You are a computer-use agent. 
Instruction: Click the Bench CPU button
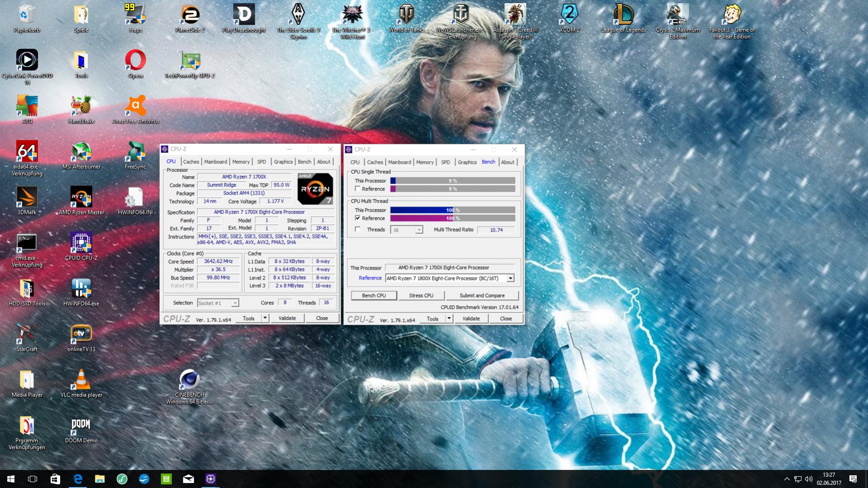pyautogui.click(x=374, y=295)
